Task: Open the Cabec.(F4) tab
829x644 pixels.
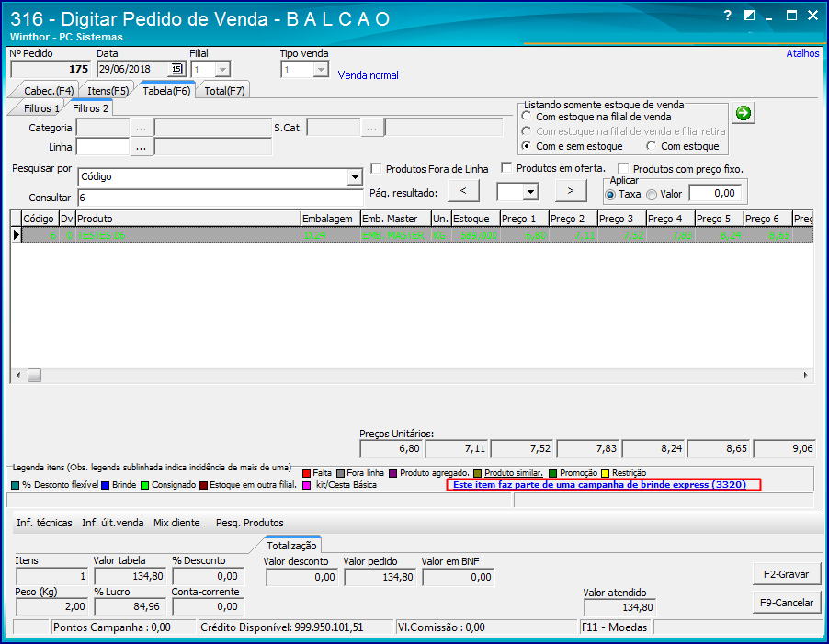Action: [48, 91]
